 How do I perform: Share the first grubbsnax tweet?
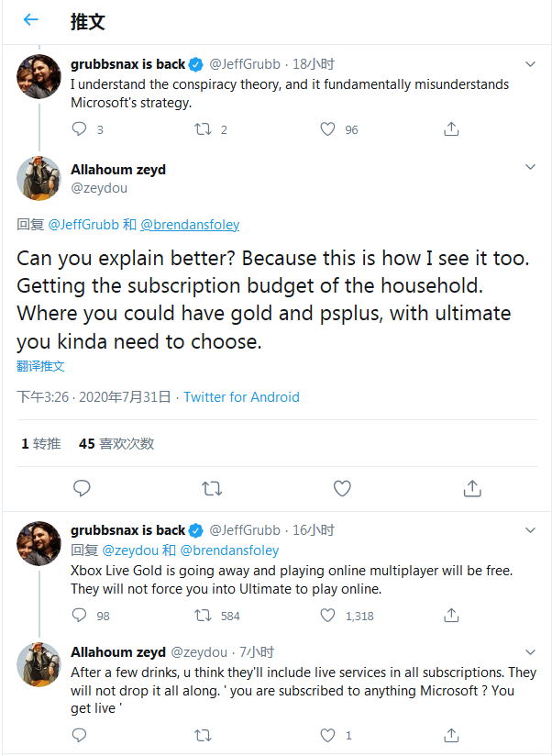tap(451, 129)
